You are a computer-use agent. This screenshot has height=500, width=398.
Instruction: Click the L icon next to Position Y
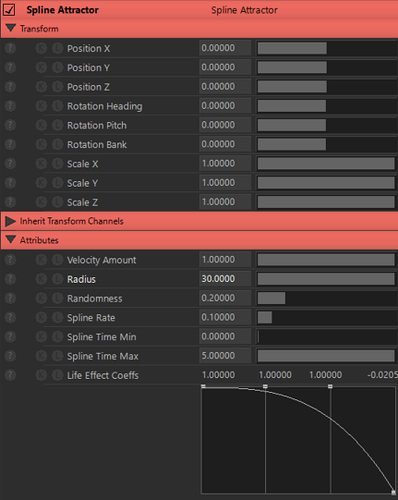pos(57,68)
